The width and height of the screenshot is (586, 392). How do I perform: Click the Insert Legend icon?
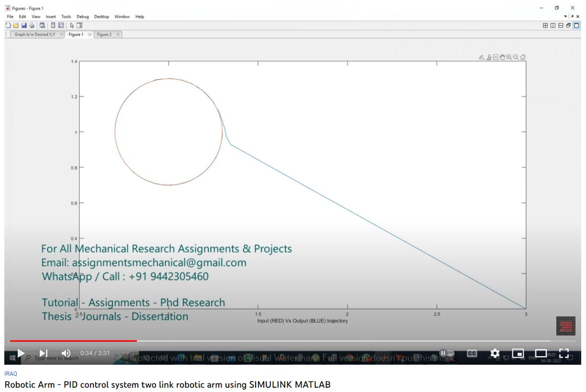61,25
